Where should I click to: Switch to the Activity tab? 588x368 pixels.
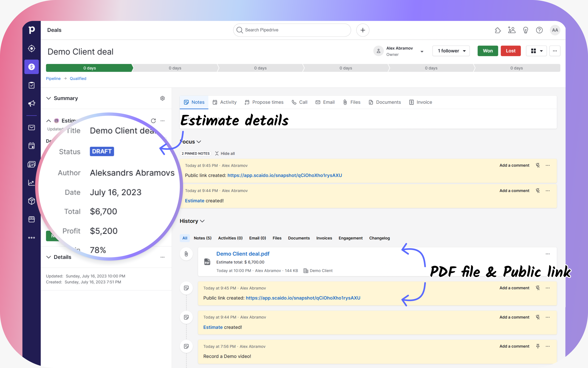pyautogui.click(x=224, y=102)
